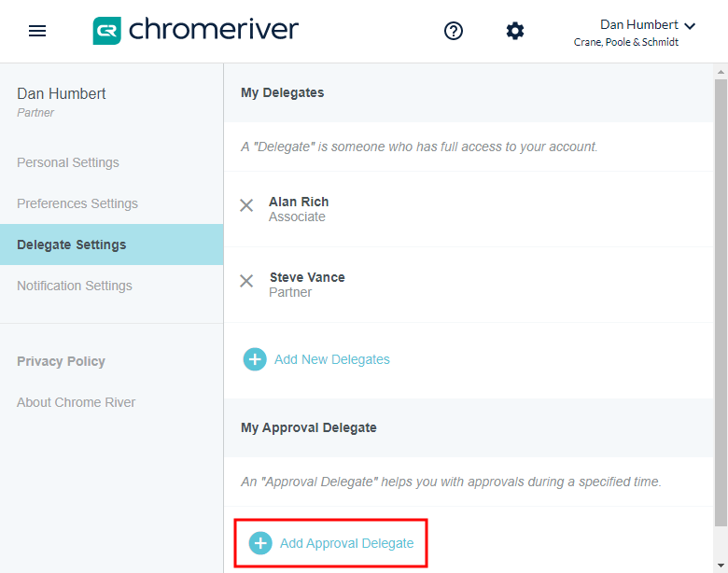The height and width of the screenshot is (573, 728).
Task: Click the Add Approval Delegate link
Action: pos(346,543)
